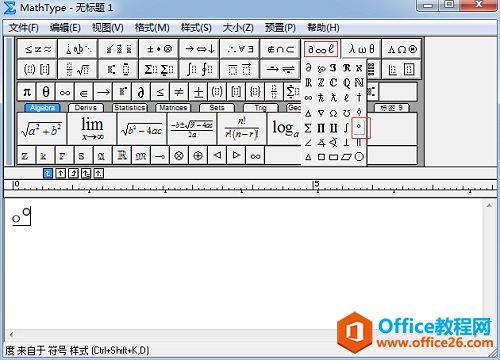The image size is (500, 360).
Task: Select the center-justified tab stop button
Action: (61, 173)
